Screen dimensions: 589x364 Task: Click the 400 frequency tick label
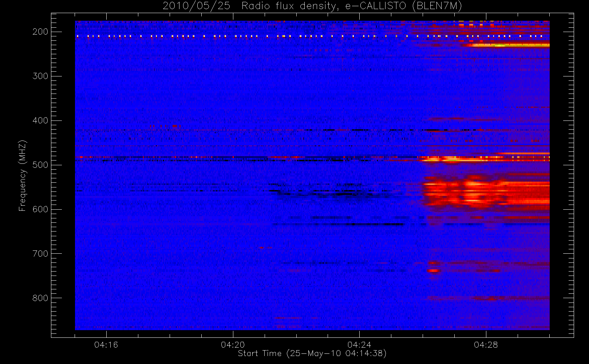(40, 120)
